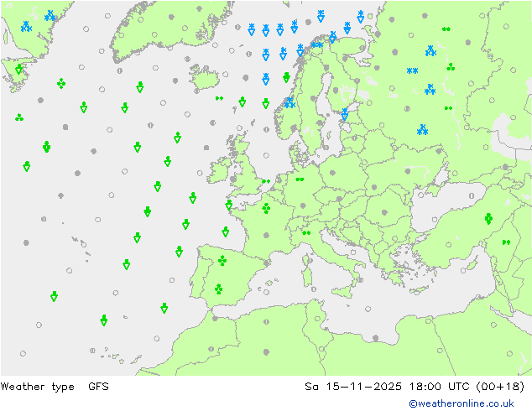Click the drizzle symbol over Germany
The image size is (532, 411).
[300, 179]
